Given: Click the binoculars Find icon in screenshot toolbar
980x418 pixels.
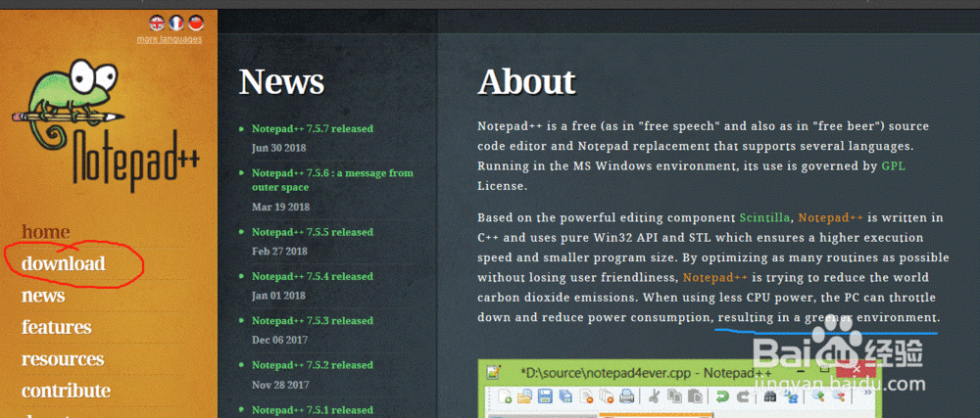Looking at the screenshot, I should tap(771, 396).
